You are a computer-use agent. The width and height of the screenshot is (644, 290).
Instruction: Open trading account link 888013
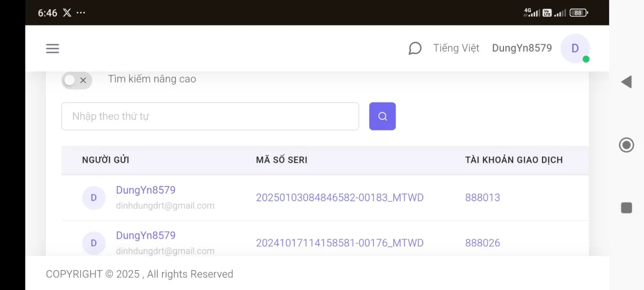pos(482,198)
